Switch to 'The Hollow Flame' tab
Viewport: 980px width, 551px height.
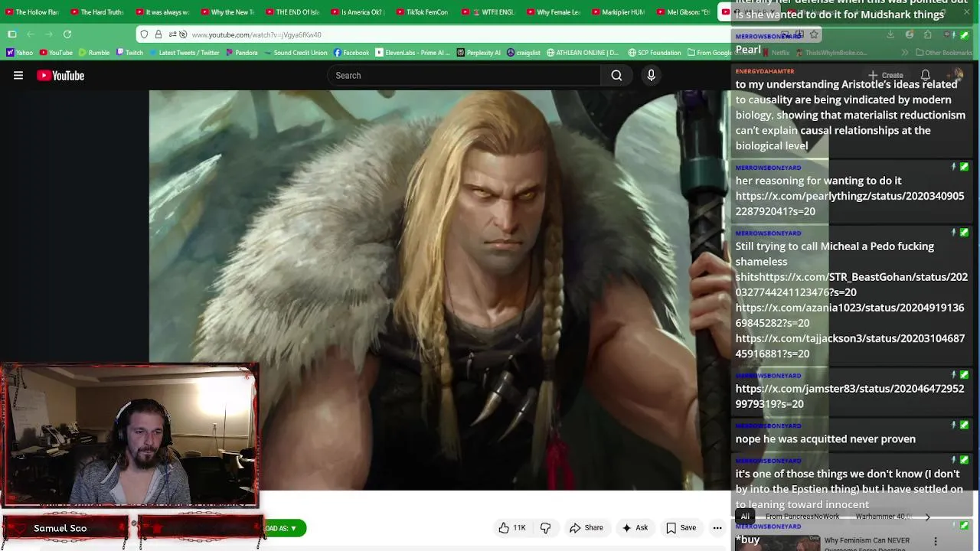coord(33,12)
